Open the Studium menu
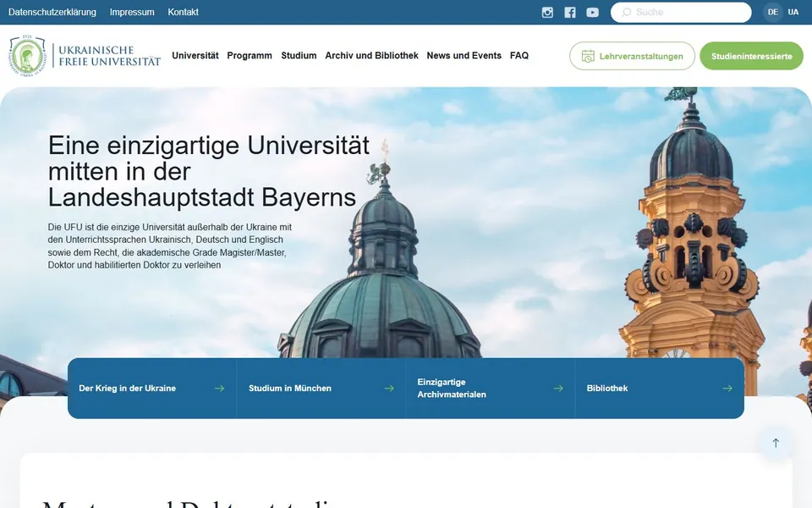 (x=299, y=56)
